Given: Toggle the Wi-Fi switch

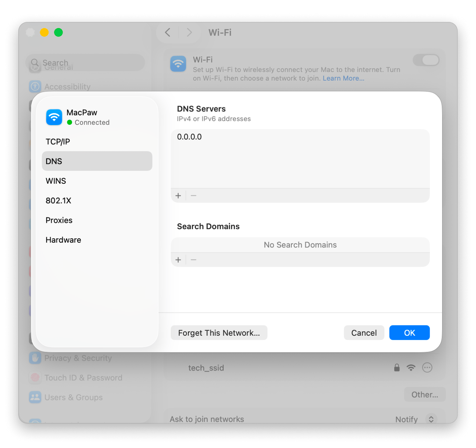Looking at the screenshot, I should pos(426,60).
